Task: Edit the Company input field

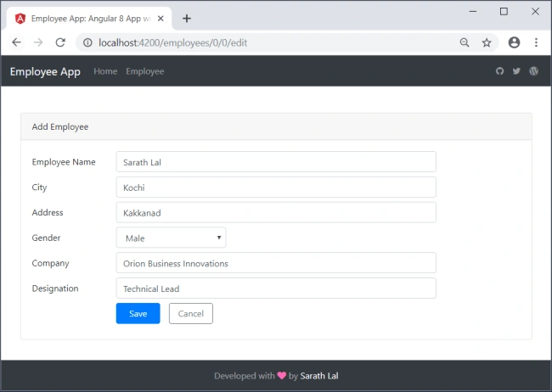Action: tap(276, 263)
